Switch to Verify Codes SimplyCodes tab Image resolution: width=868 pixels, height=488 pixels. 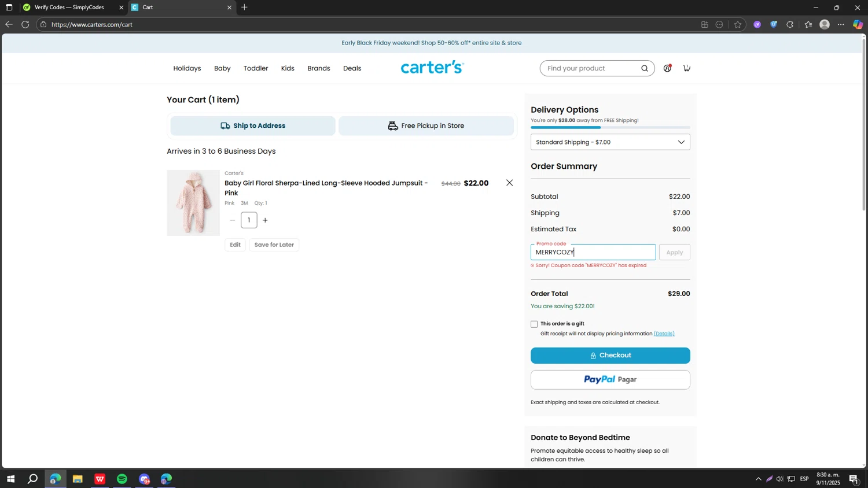(x=69, y=8)
